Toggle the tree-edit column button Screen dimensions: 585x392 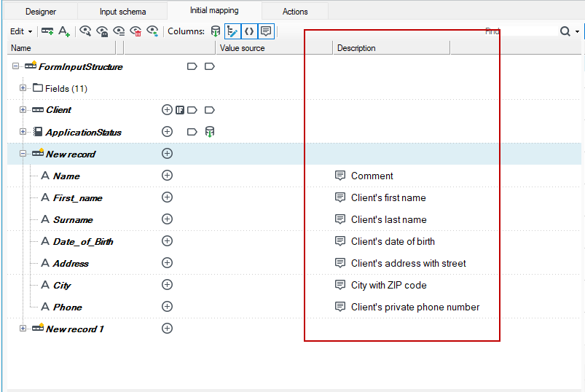pyautogui.click(x=232, y=31)
